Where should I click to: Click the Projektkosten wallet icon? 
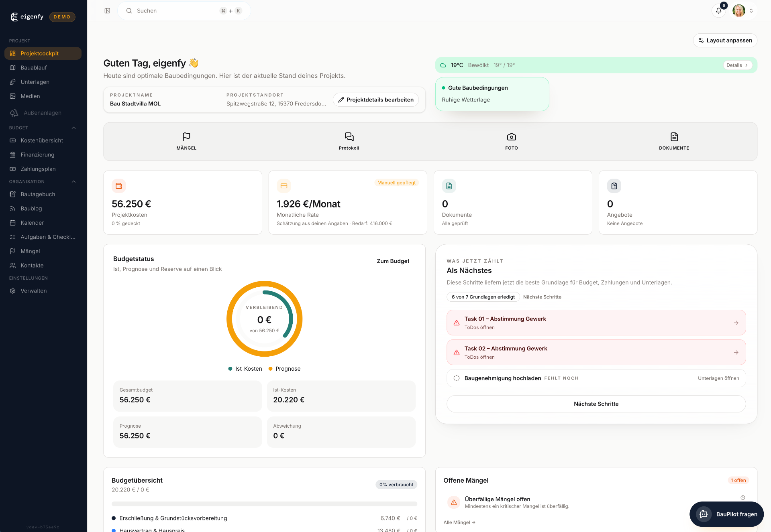click(x=119, y=186)
